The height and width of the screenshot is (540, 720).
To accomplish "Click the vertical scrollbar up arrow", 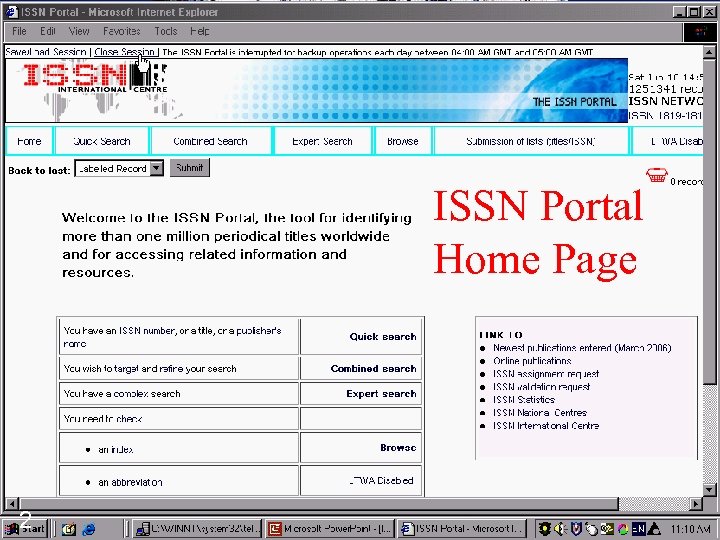I will [x=709, y=52].
